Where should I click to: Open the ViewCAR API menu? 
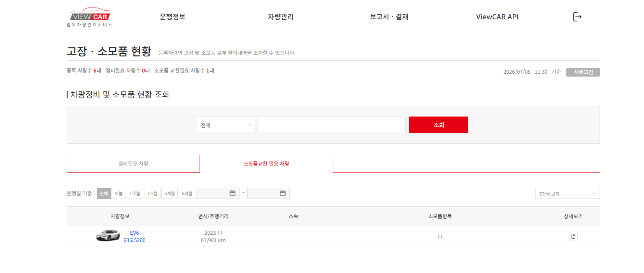(497, 17)
